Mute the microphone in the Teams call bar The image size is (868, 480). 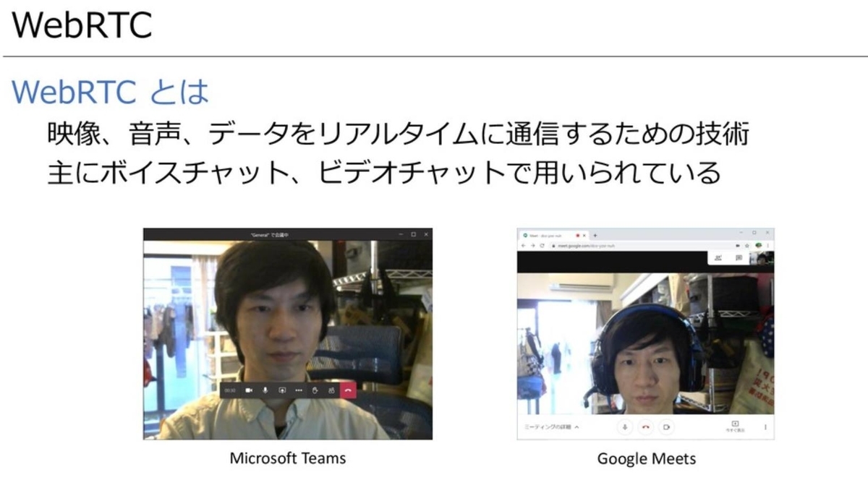265,390
